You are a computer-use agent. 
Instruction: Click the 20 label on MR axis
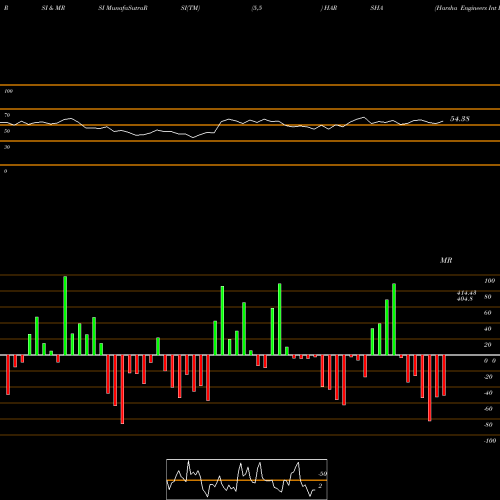pyautogui.click(x=488, y=345)
